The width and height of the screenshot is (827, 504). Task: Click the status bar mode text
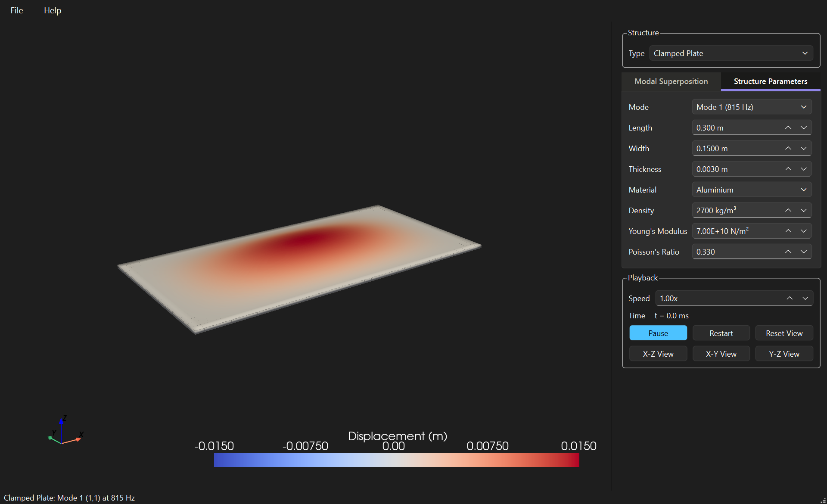coord(69,498)
